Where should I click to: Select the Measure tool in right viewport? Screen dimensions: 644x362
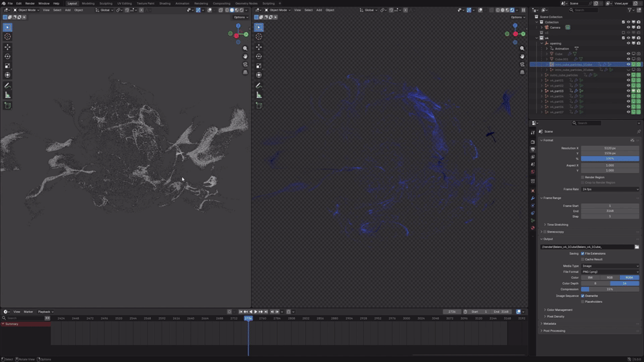pos(259,95)
